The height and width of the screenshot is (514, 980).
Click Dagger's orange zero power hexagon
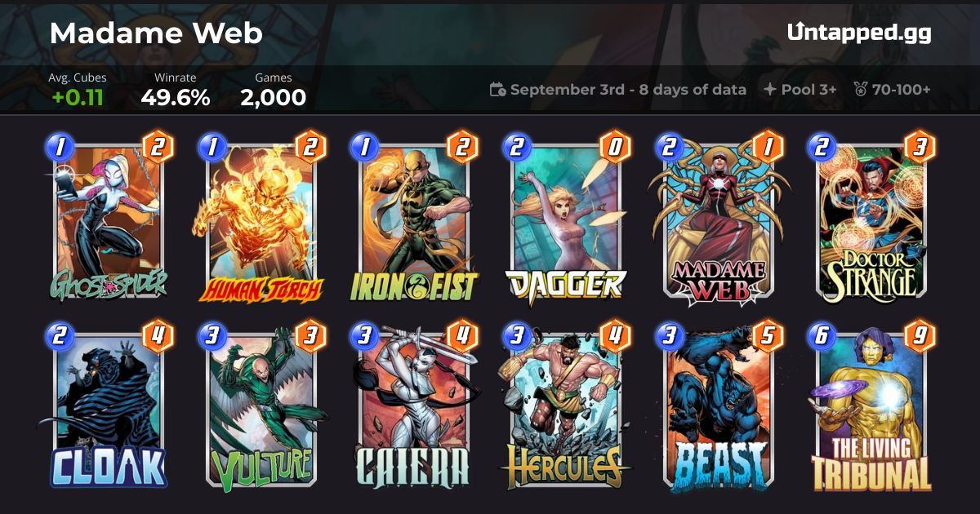pos(614,148)
